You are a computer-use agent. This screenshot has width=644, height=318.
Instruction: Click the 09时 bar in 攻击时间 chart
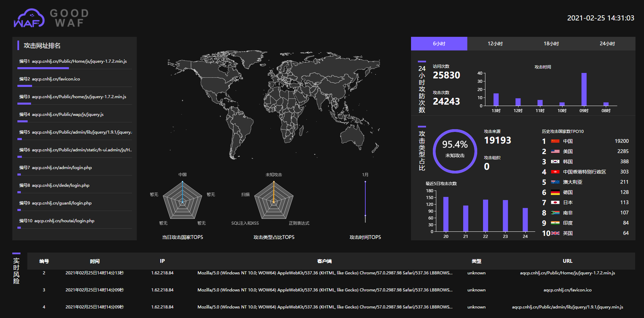click(584, 89)
